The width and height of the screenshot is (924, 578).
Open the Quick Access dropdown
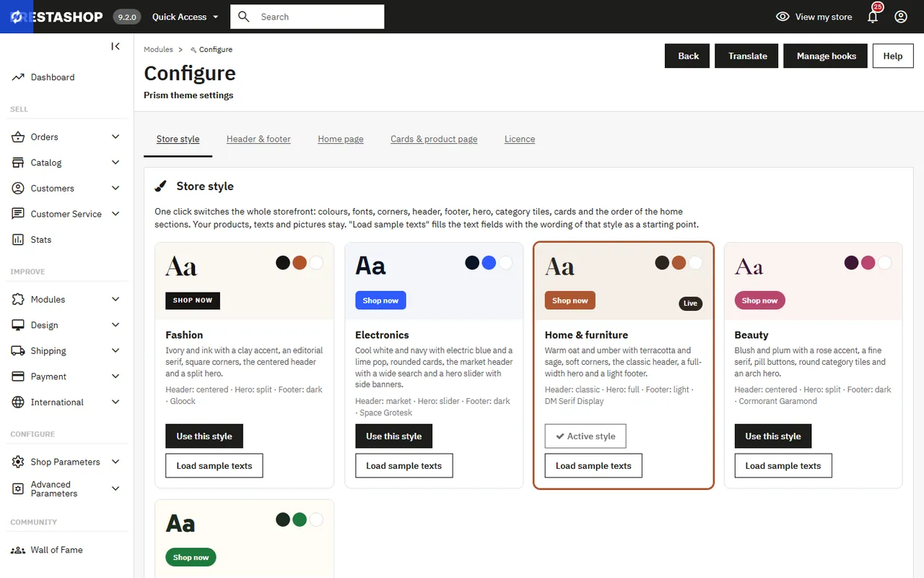pyautogui.click(x=185, y=17)
